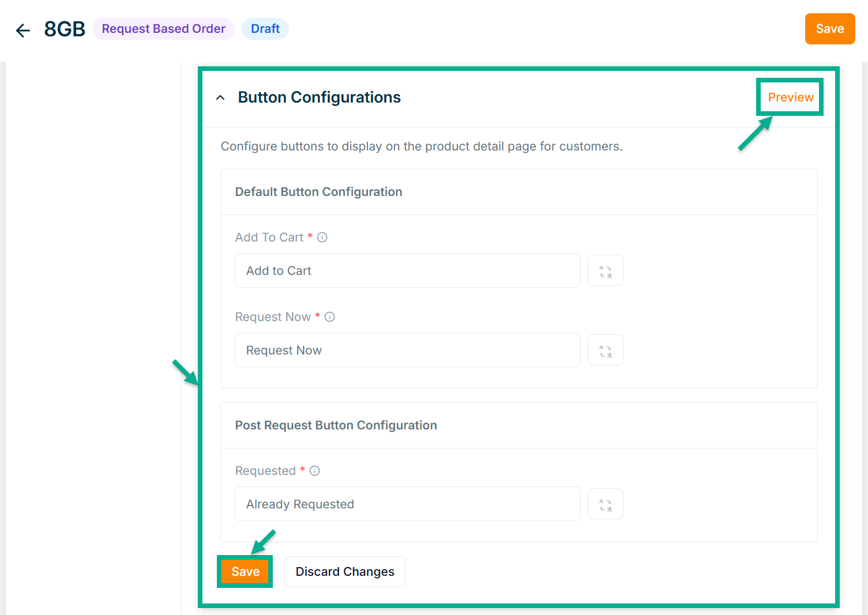Click the Button Configurations section title
Image resolution: width=868 pixels, height=615 pixels.
(319, 97)
